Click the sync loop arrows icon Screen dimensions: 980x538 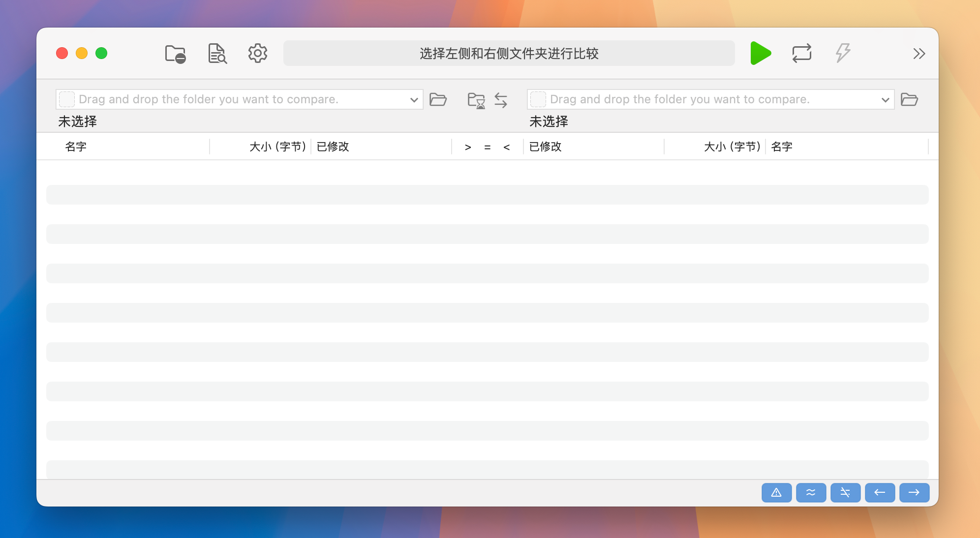coord(802,53)
